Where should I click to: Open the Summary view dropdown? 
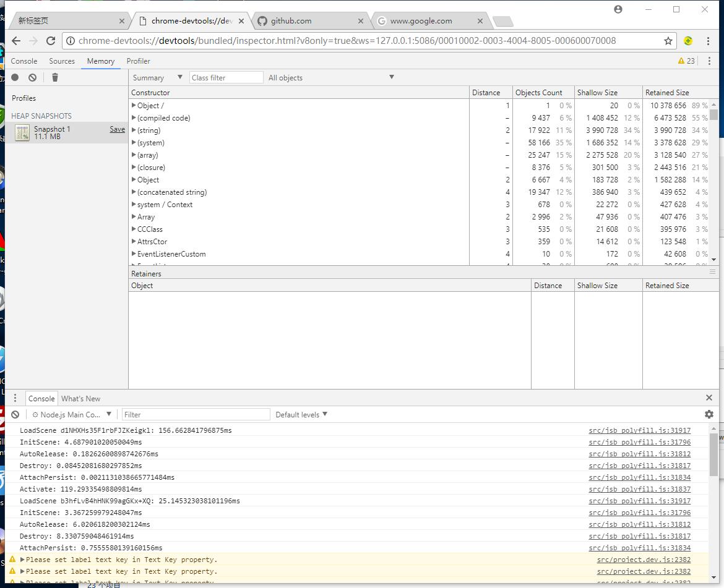coord(157,78)
